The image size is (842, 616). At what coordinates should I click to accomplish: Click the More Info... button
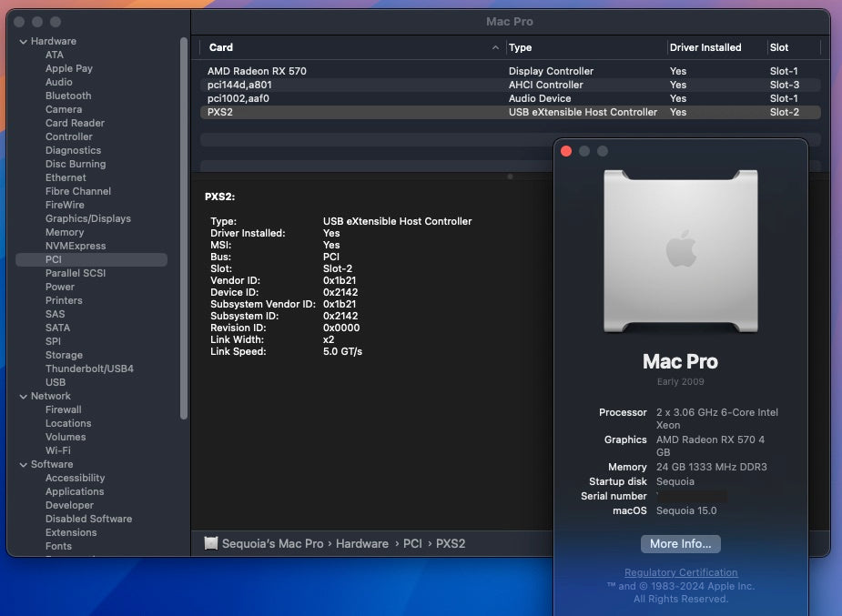point(681,543)
